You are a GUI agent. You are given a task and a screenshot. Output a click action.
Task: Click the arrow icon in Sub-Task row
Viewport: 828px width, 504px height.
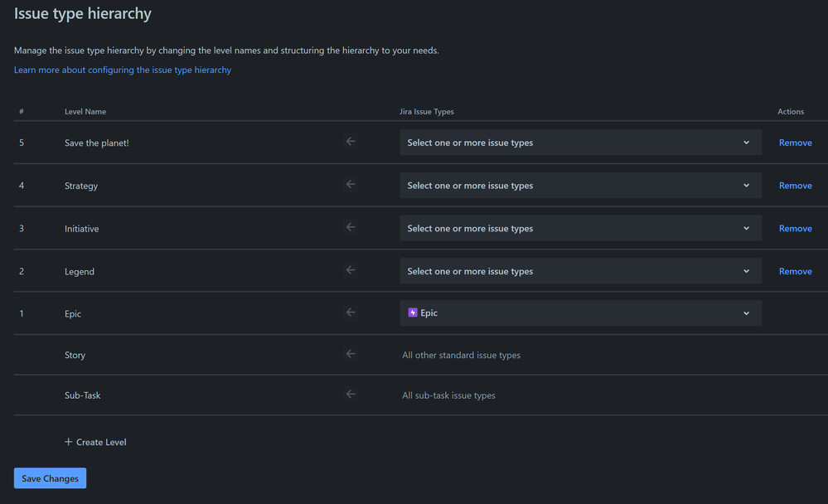[x=351, y=395]
